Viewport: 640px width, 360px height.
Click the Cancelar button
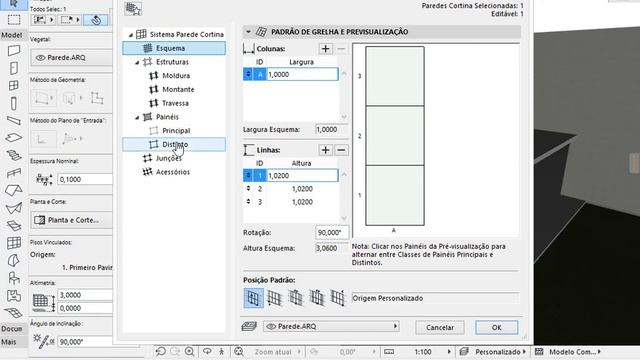pyautogui.click(x=440, y=327)
